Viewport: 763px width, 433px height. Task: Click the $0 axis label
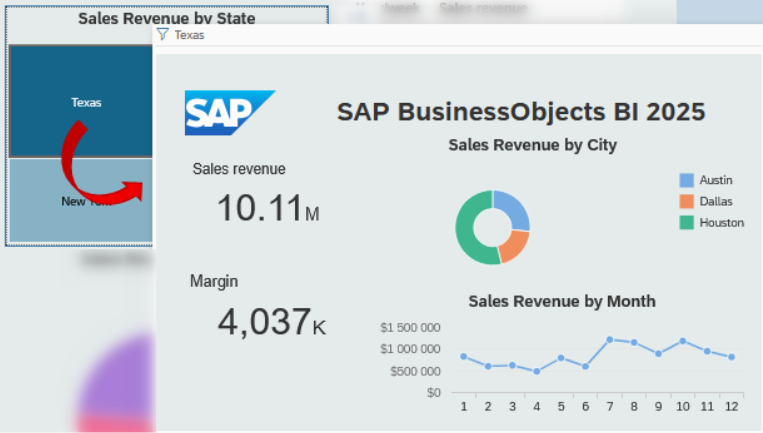point(434,392)
